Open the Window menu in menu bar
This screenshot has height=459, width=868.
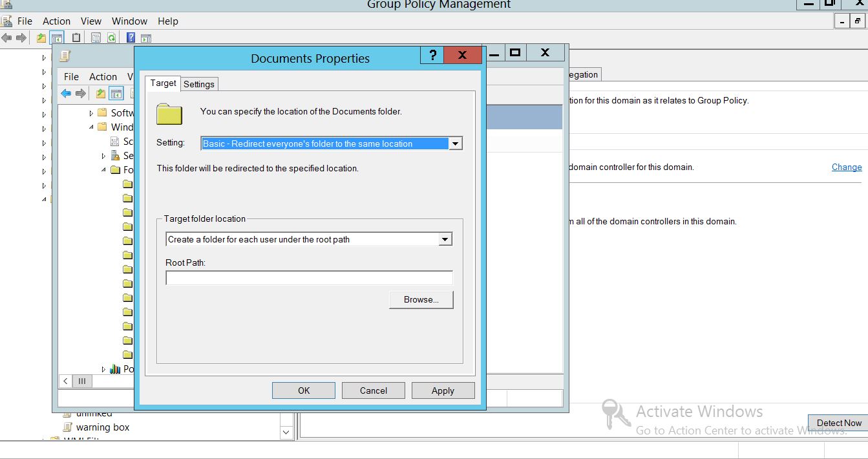pos(129,21)
